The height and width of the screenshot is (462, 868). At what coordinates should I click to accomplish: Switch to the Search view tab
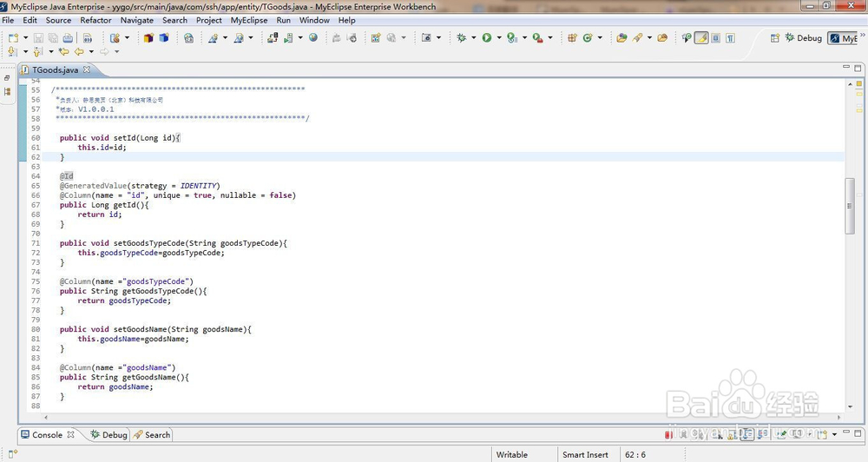152,435
